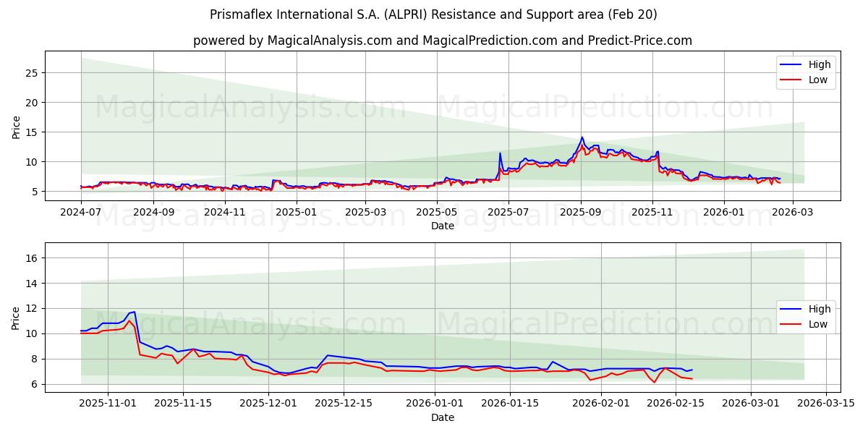This screenshot has height=434, width=868.
Task: Click the top chart 'Price' axis label
Action: (17, 125)
